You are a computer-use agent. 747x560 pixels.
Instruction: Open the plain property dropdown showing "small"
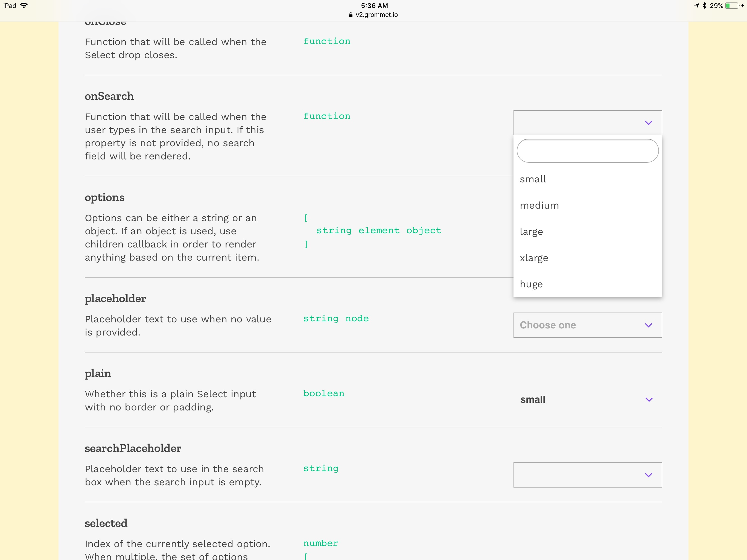[587, 399]
